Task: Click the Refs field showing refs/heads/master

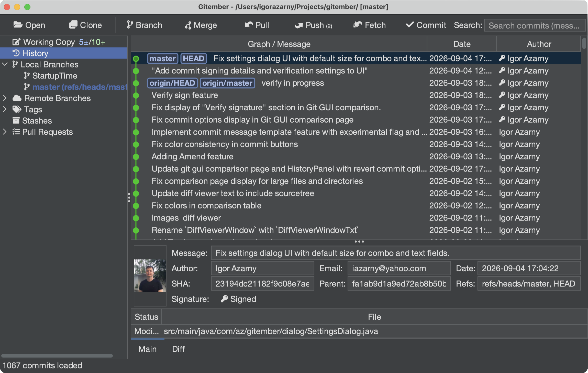Action: pyautogui.click(x=529, y=284)
